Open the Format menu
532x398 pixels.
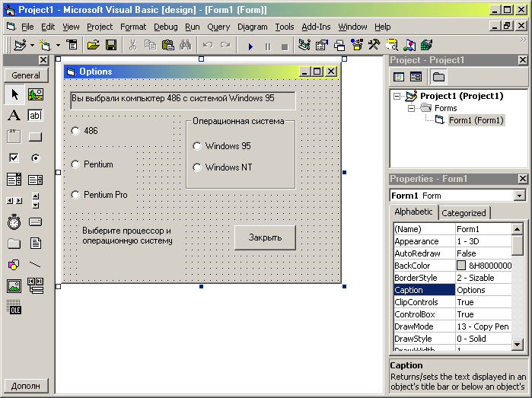click(133, 27)
